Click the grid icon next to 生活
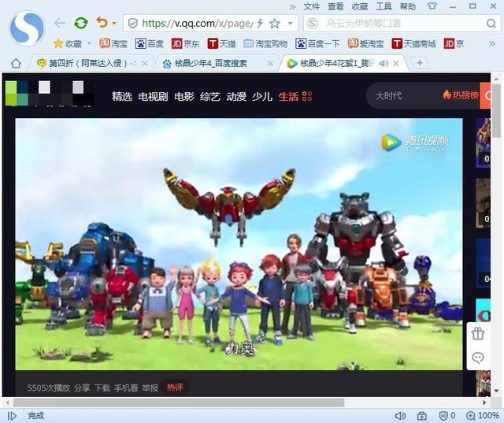Image resolution: width=504 pixels, height=423 pixels. (x=307, y=96)
